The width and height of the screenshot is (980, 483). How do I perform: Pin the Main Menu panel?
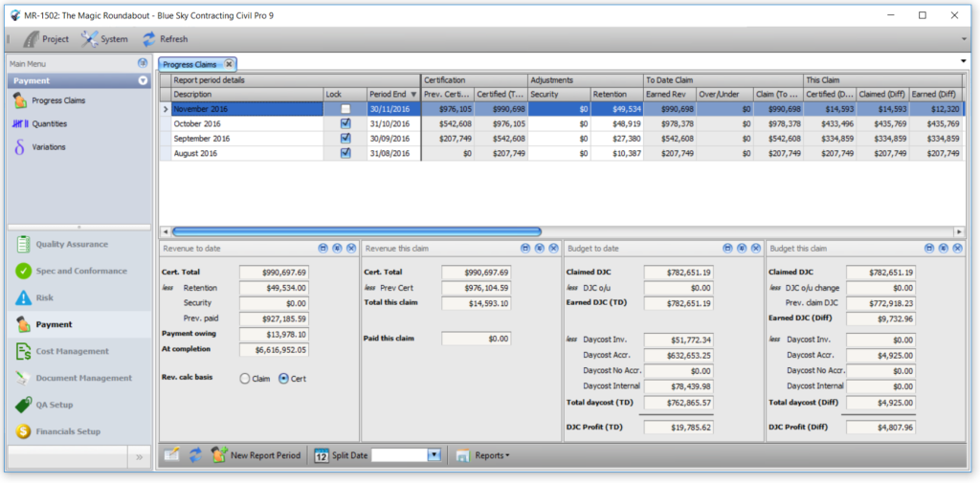coord(143,63)
